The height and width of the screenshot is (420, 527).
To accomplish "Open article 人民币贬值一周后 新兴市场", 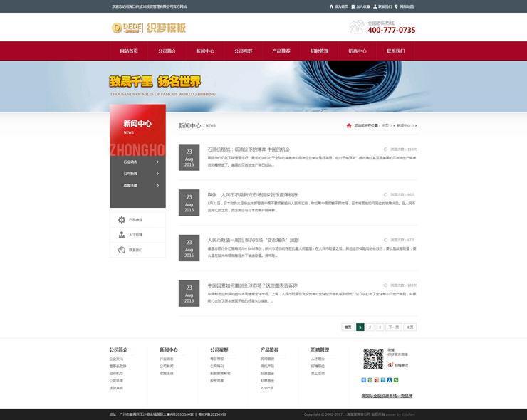I will click(x=253, y=240).
